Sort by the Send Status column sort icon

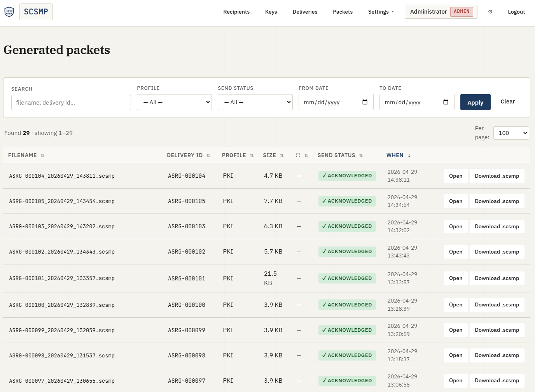[x=361, y=156]
